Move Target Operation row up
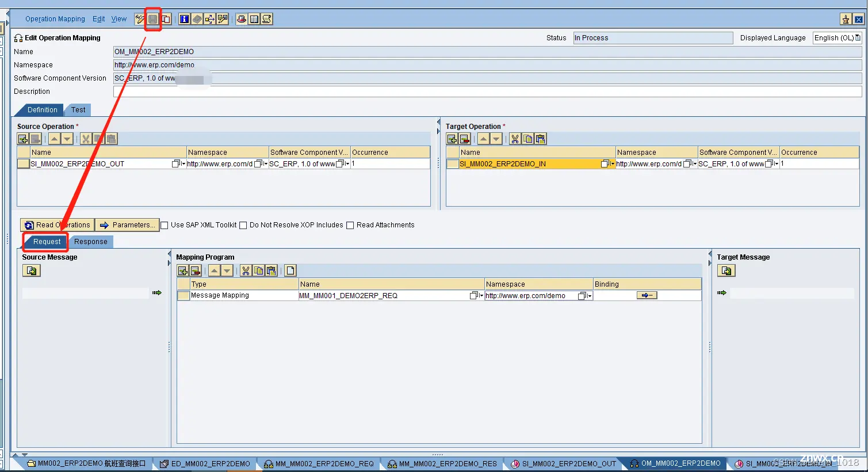Screen dimensions: 868x472 click(x=483, y=139)
